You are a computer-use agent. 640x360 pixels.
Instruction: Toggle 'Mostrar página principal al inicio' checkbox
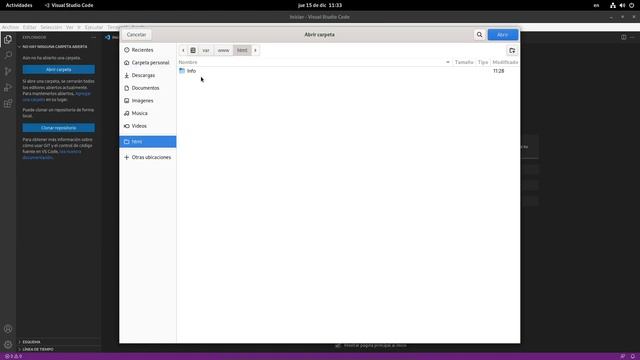[x=338, y=345]
